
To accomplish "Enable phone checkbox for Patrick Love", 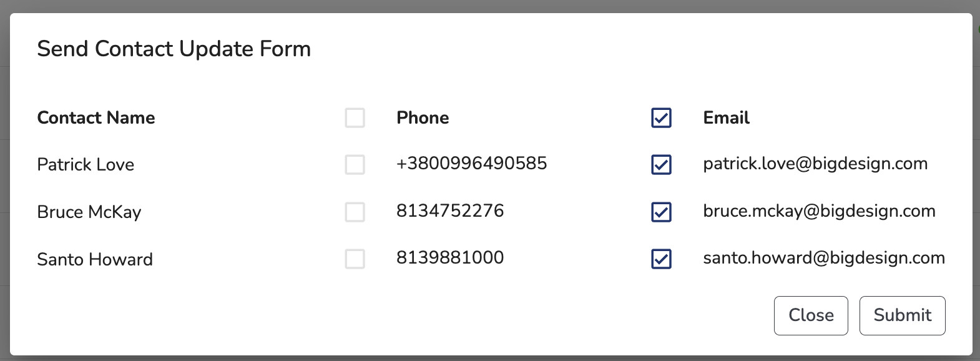I will [355, 165].
